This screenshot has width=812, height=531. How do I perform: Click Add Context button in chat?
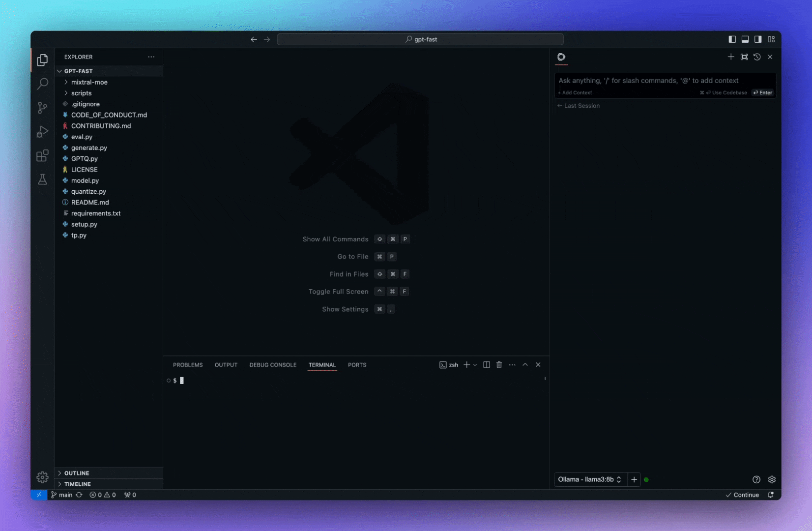pos(575,93)
